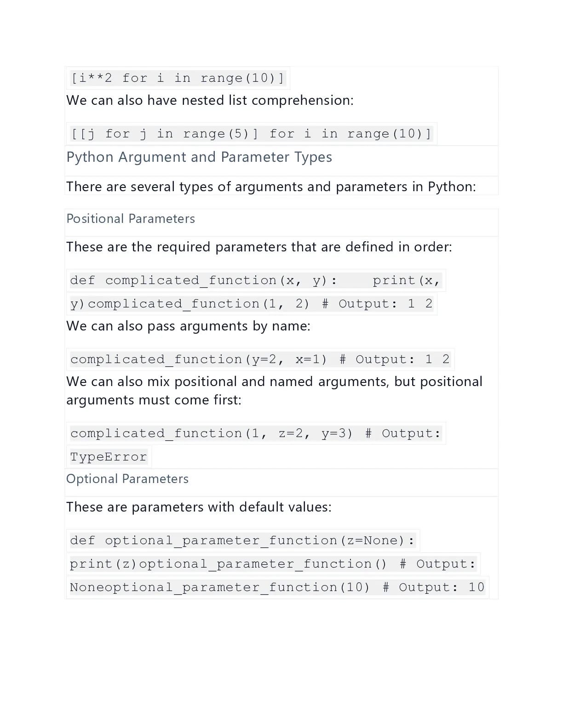Click the code 'complicated_function(1, z=2, y=3)'
Viewport: 563px width, 728px height.
point(212,433)
